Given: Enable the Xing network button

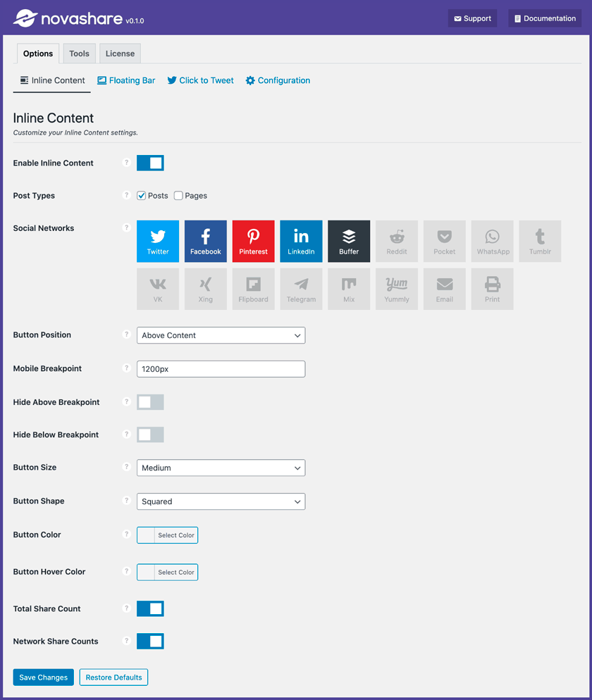Looking at the screenshot, I should pos(206,289).
